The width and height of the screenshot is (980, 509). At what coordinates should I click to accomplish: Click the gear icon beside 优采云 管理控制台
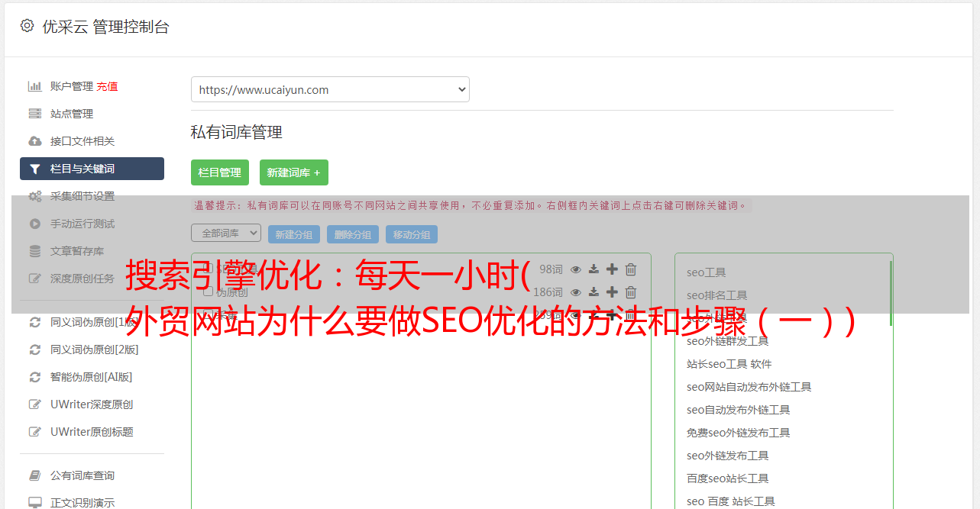(x=27, y=26)
